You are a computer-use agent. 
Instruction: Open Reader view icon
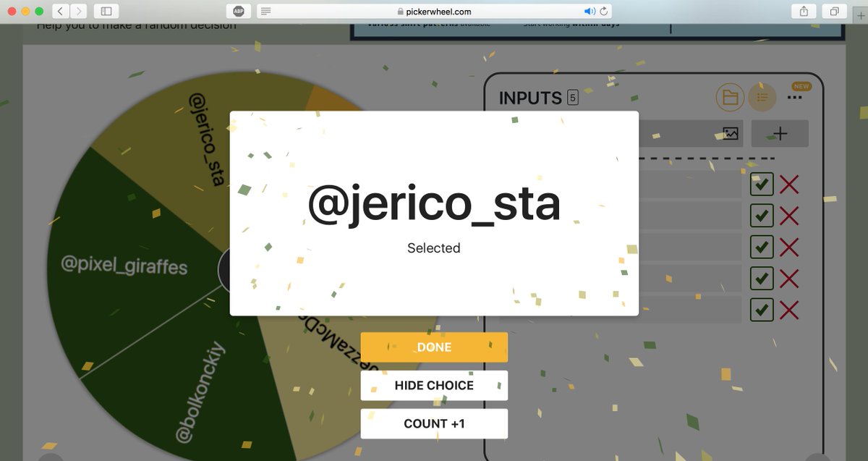pyautogui.click(x=265, y=11)
